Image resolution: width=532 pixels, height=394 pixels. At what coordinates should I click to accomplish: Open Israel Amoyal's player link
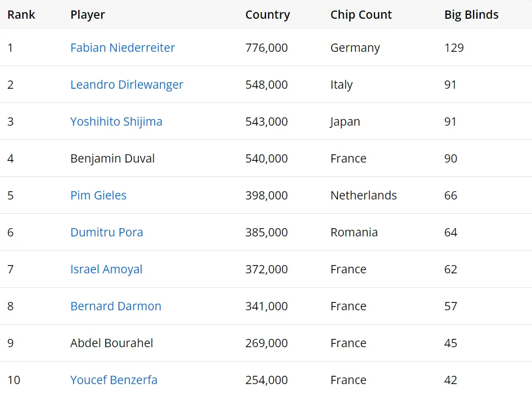[x=106, y=269]
